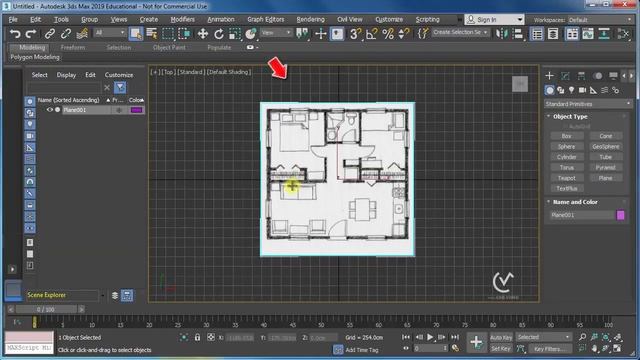
Task: Toggle Set Key mode
Action: [x=501, y=349]
